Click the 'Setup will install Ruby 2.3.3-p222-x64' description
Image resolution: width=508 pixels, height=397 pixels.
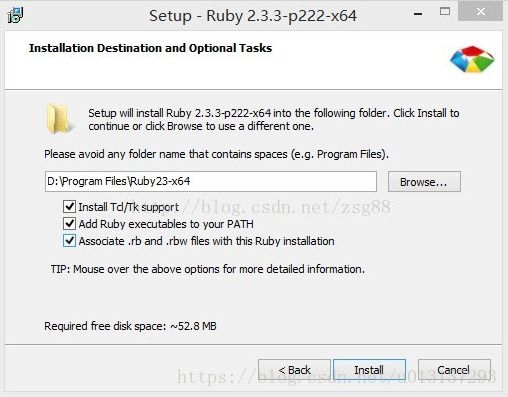[274, 120]
